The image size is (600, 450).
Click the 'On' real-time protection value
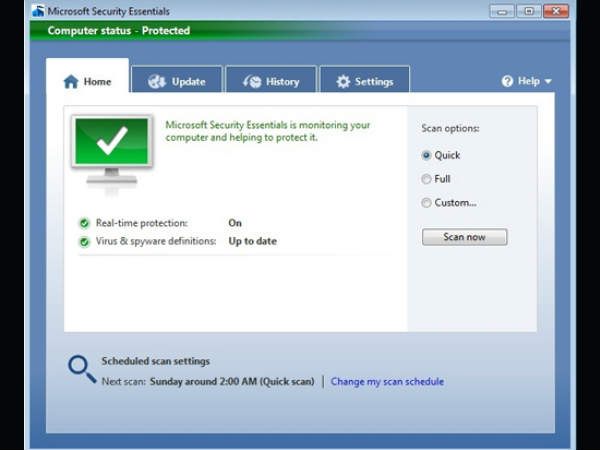(235, 223)
